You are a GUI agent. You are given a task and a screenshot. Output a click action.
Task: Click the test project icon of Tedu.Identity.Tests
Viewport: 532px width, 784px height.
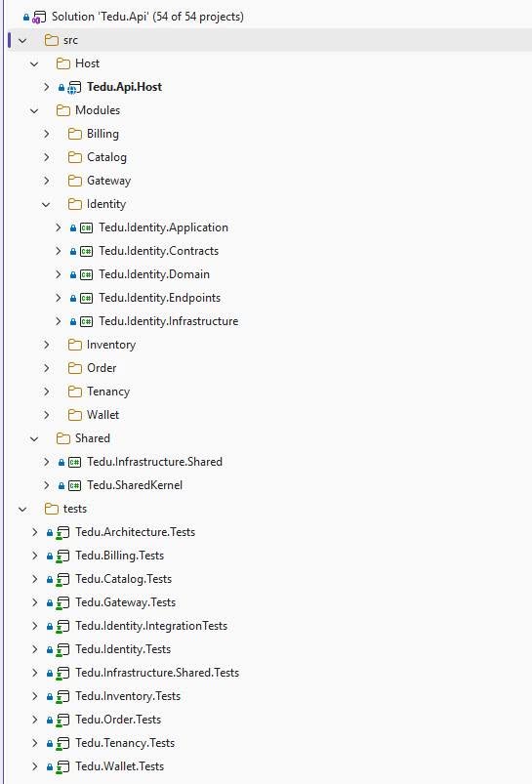pyautogui.click(x=62, y=650)
